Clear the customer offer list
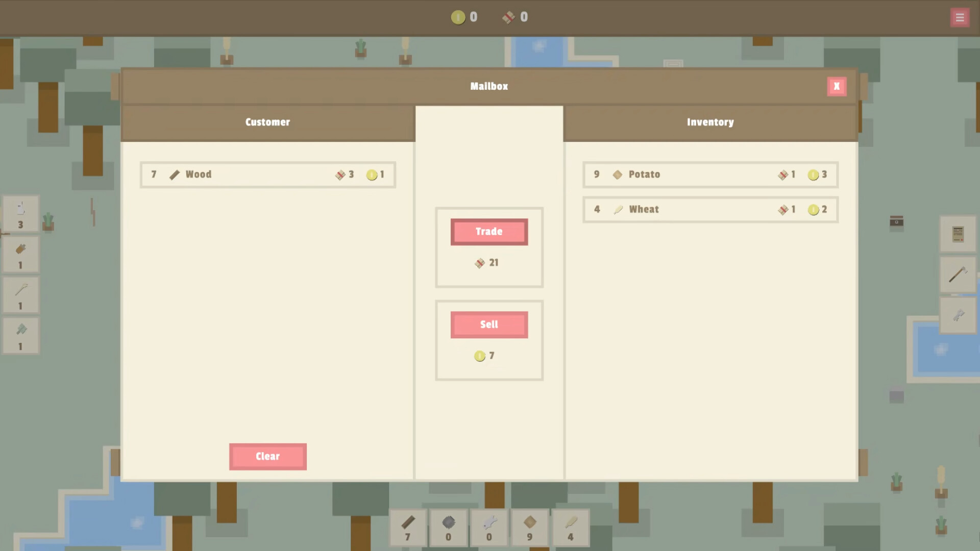980x551 pixels. [x=267, y=456]
